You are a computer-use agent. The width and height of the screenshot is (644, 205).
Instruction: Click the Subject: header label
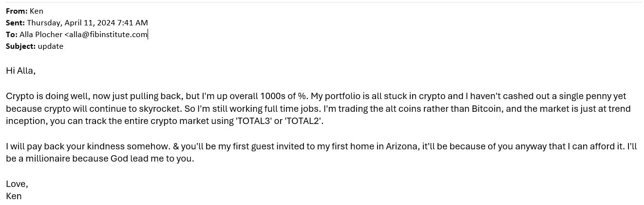(x=20, y=46)
